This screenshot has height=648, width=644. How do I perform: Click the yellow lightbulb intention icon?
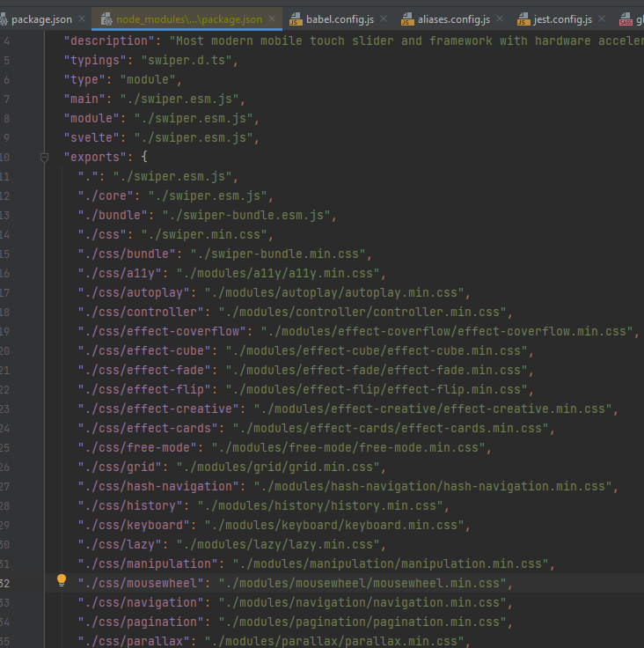[61, 580]
